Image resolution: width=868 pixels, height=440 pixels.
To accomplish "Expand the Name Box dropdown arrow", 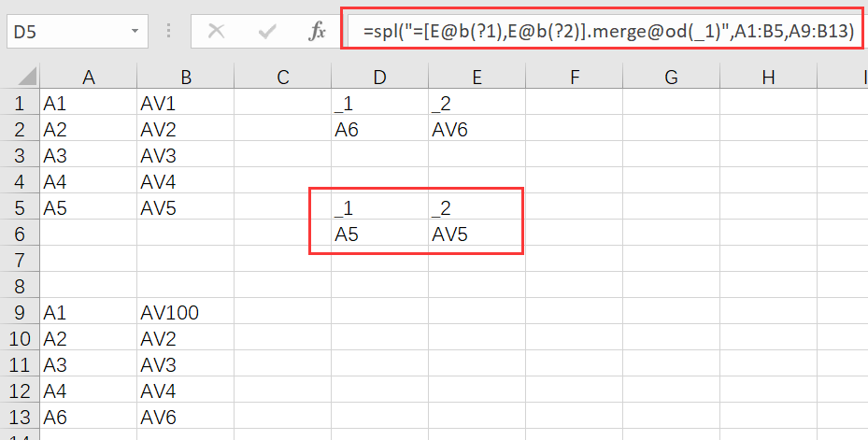I will pyautogui.click(x=135, y=32).
